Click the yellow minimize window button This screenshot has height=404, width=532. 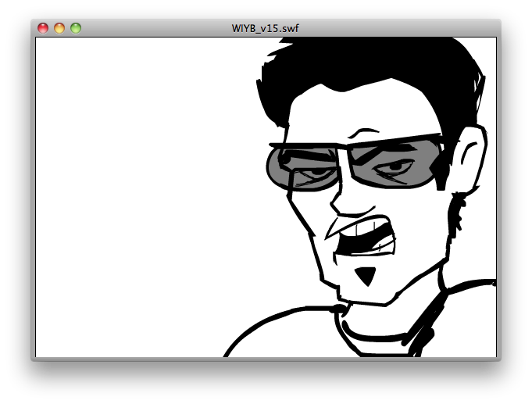[59, 28]
